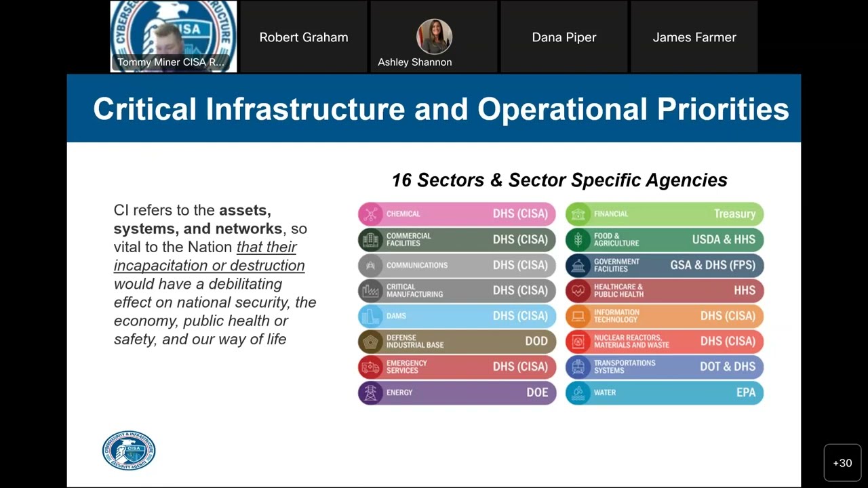The height and width of the screenshot is (488, 868).
Task: Click the Water droplet icon
Action: pyautogui.click(x=578, y=392)
